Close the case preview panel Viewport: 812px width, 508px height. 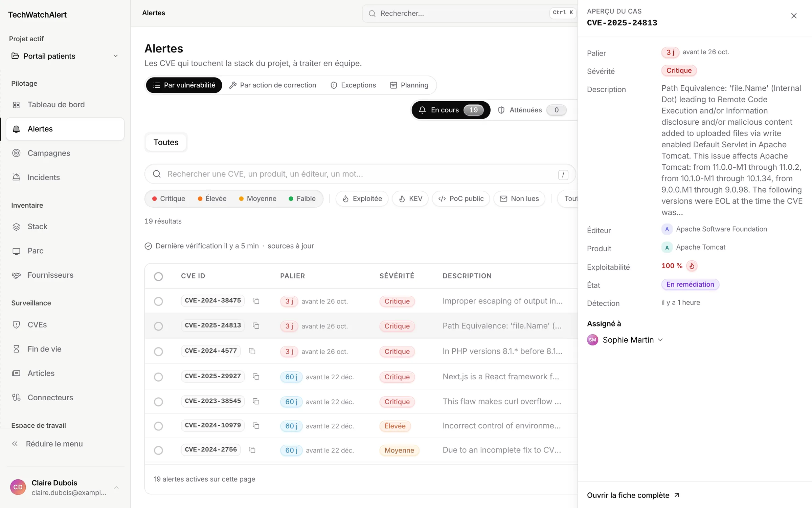pos(794,16)
